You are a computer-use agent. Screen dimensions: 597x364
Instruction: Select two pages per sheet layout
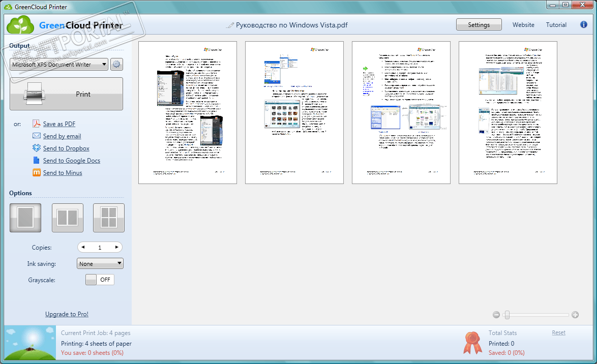point(68,218)
